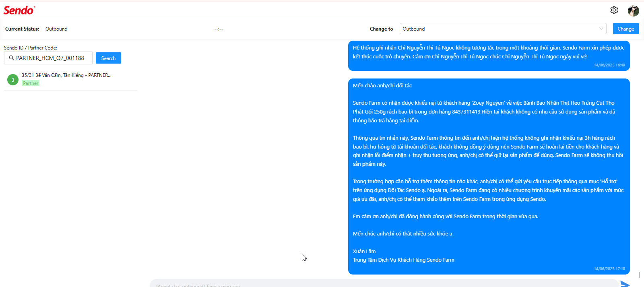Click the 'Xuân Lâm' signature line

point(364,251)
